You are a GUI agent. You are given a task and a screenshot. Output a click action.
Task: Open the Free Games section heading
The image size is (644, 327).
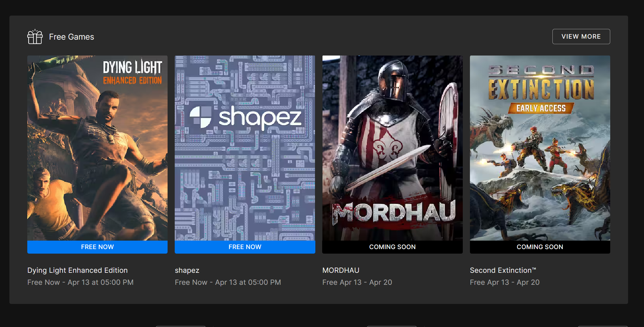[x=71, y=37]
